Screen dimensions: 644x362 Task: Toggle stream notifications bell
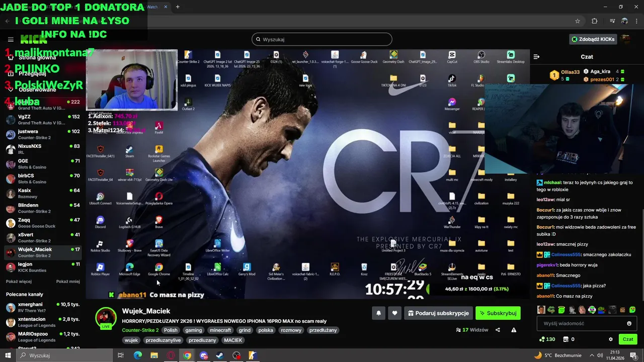click(x=378, y=313)
